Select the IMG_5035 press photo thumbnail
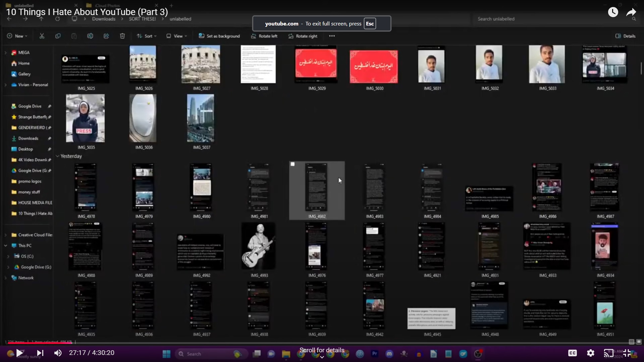The image size is (644, 362). point(85,118)
